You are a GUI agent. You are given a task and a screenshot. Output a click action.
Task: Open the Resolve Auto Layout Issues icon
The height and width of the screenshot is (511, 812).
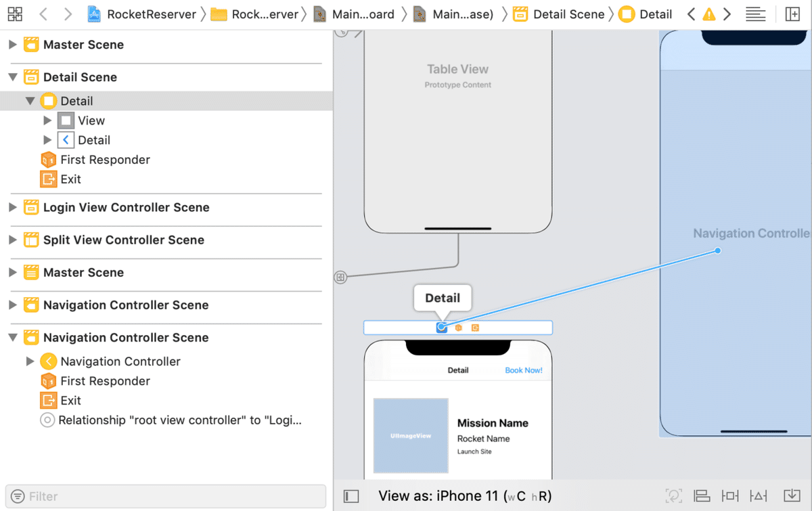click(758, 496)
